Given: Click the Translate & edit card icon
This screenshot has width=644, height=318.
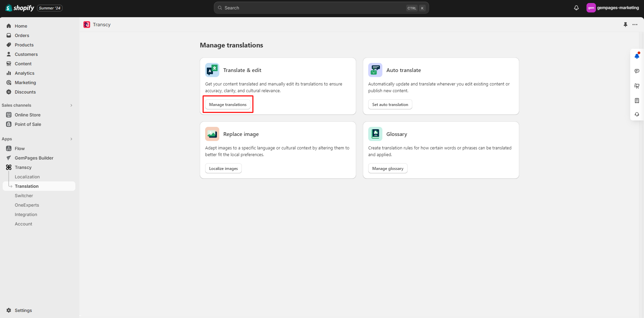Looking at the screenshot, I should [x=212, y=70].
